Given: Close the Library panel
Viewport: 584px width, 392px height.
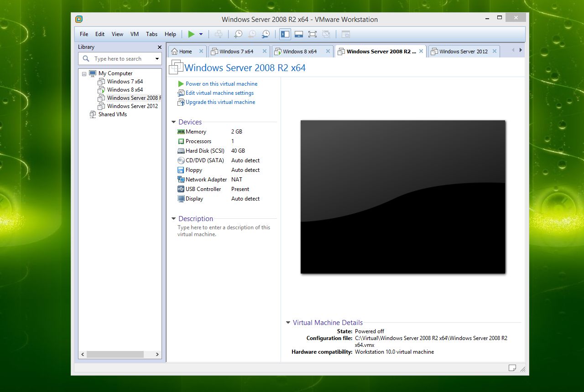Looking at the screenshot, I should 160,47.
